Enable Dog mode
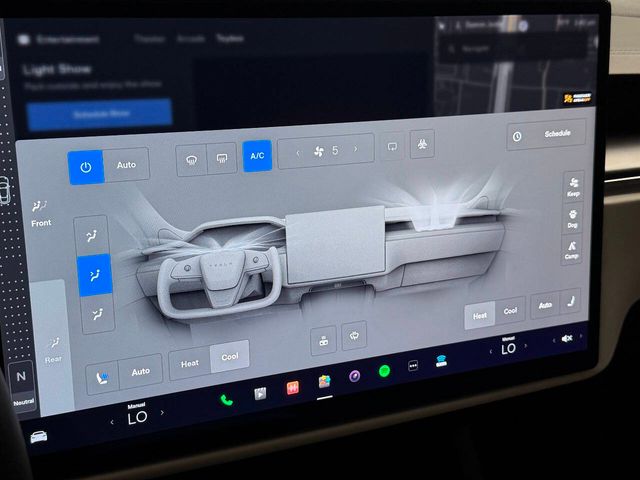Viewport: 640px width, 480px height. [x=572, y=218]
